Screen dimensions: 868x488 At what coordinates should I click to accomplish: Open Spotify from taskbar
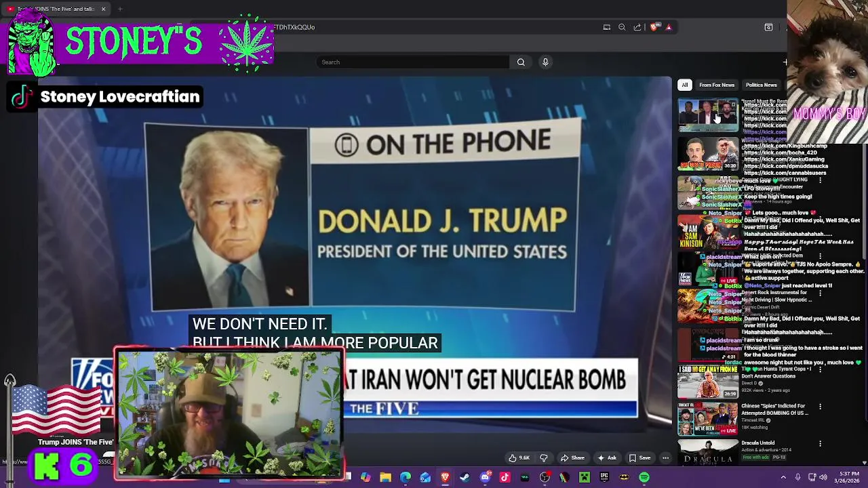tap(644, 477)
